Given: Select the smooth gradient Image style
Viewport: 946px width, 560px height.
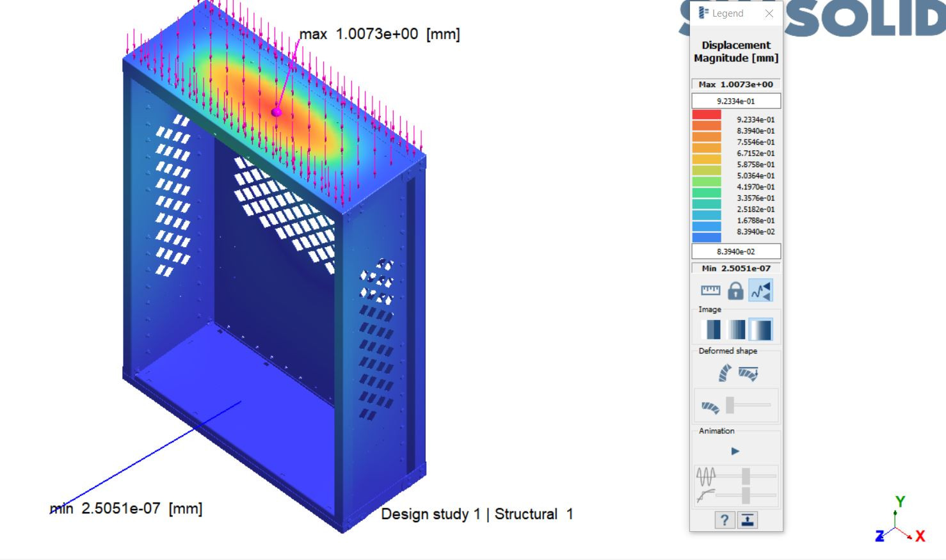Looking at the screenshot, I should point(759,329).
